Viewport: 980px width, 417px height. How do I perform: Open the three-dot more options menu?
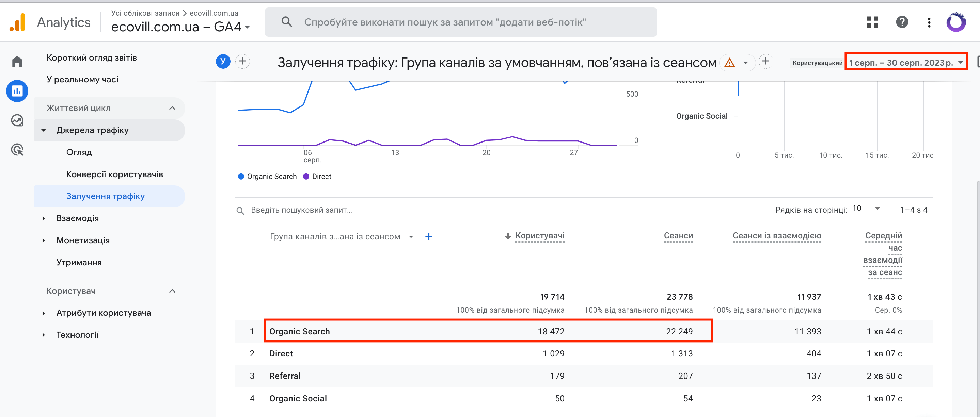(929, 22)
